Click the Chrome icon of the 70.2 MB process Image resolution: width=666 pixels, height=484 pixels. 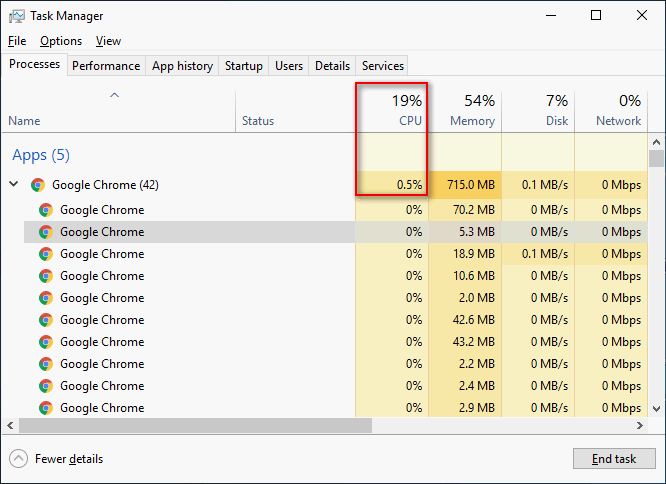46,210
